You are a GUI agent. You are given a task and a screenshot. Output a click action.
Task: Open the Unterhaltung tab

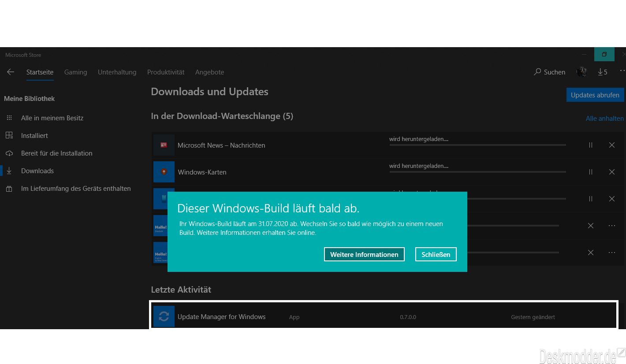coord(117,72)
